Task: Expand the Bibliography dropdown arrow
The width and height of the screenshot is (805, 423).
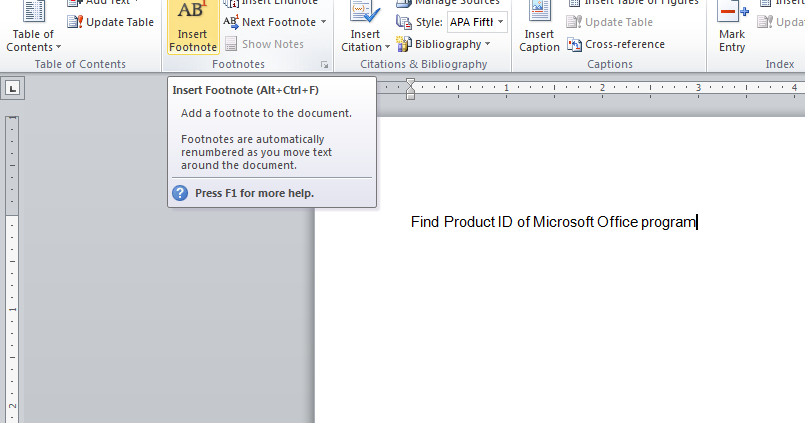Action: [x=487, y=44]
